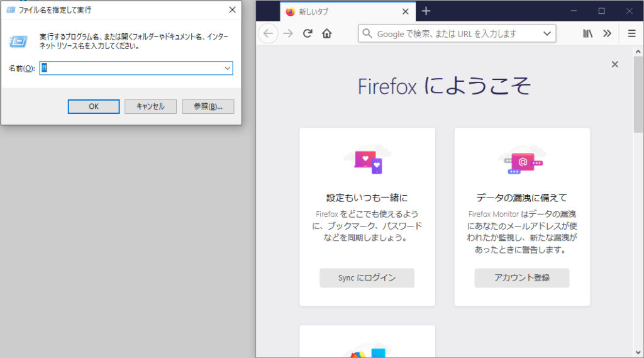
Task: Click データの漏洩に備えて card title
Action: click(x=521, y=198)
